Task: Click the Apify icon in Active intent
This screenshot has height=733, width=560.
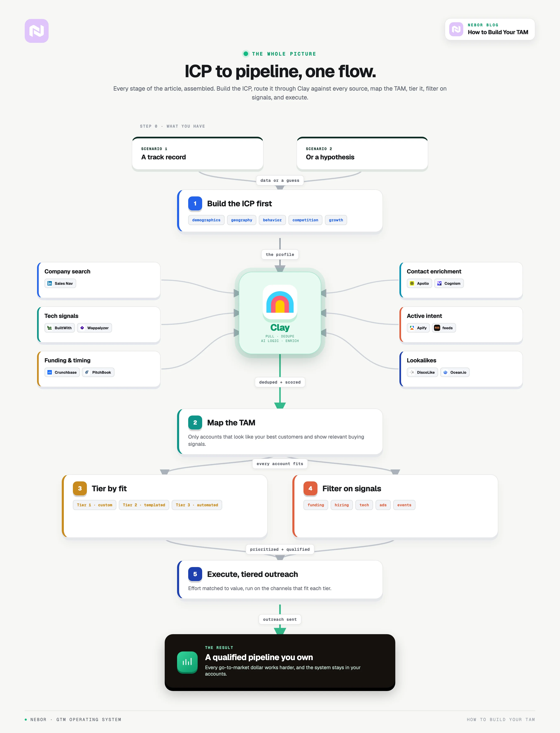Action: pos(412,328)
